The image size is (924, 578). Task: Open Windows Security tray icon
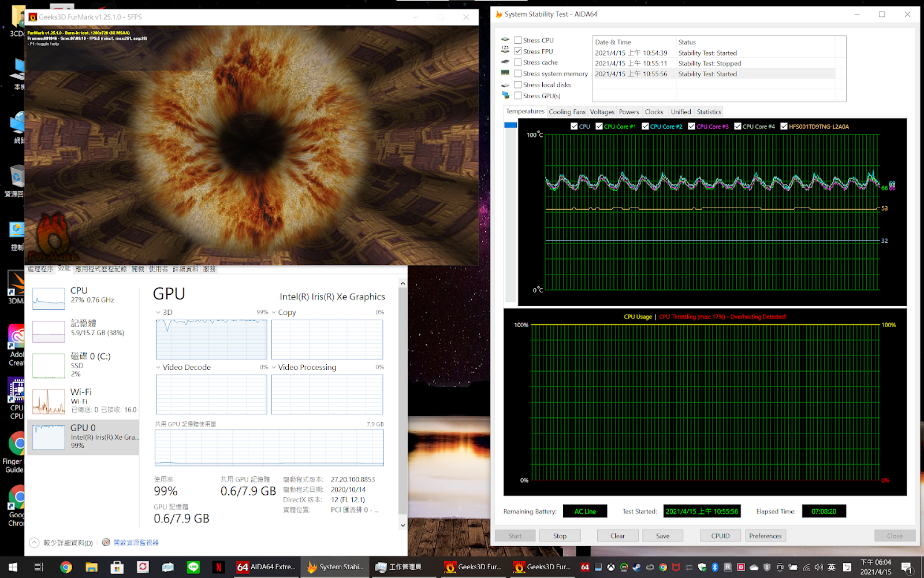702,567
